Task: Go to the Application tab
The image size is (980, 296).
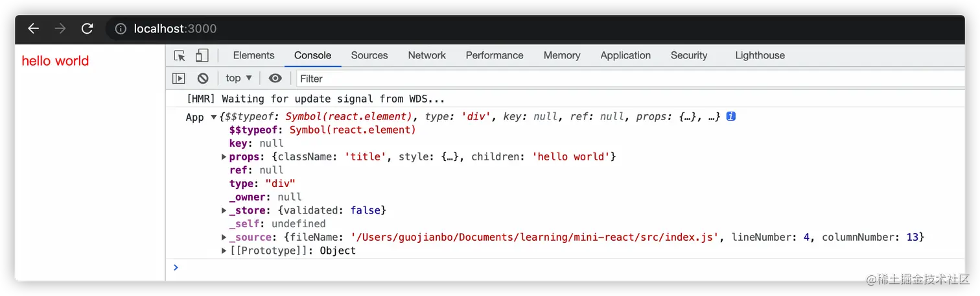Action: pos(625,55)
